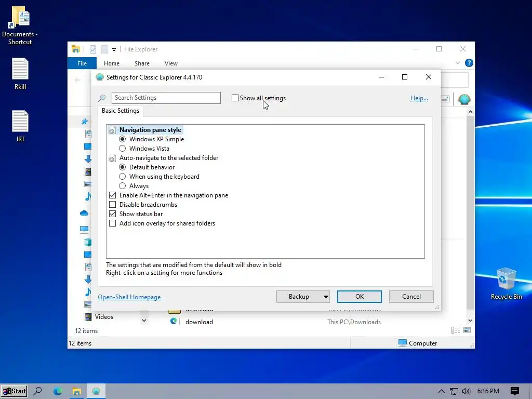Click the Videos folder icon in navigation pane

pos(88,317)
